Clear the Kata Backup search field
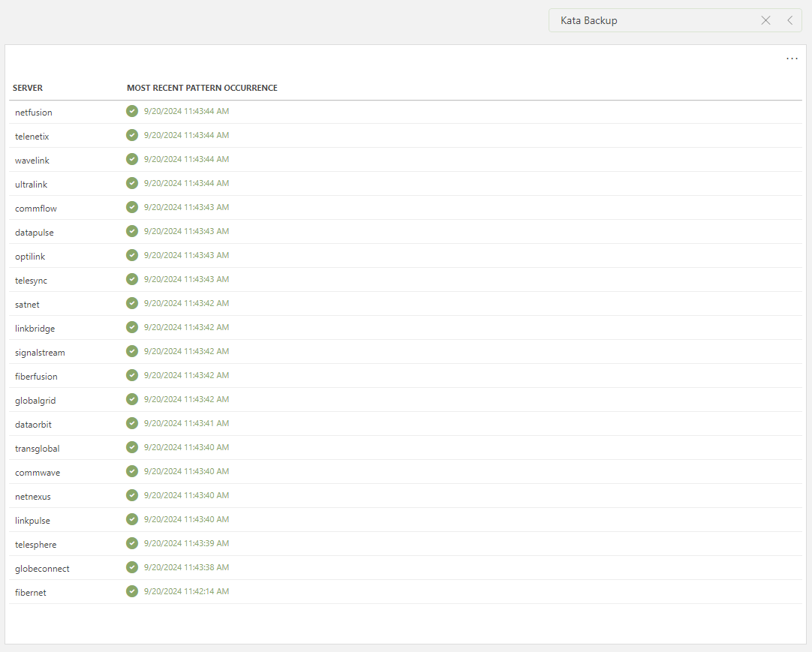Screen dimensions: 812x652 (765, 20)
